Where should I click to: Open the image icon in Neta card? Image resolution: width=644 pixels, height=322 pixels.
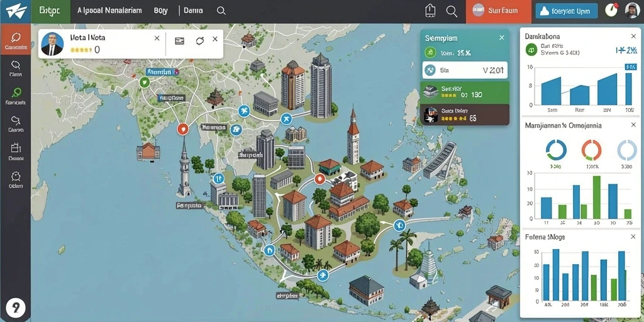179,41
